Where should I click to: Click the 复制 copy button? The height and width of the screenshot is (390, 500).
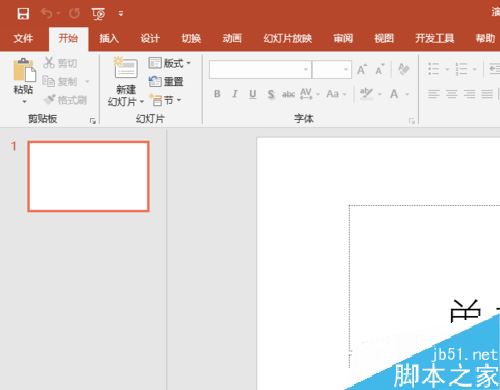pyautogui.click(x=60, y=81)
